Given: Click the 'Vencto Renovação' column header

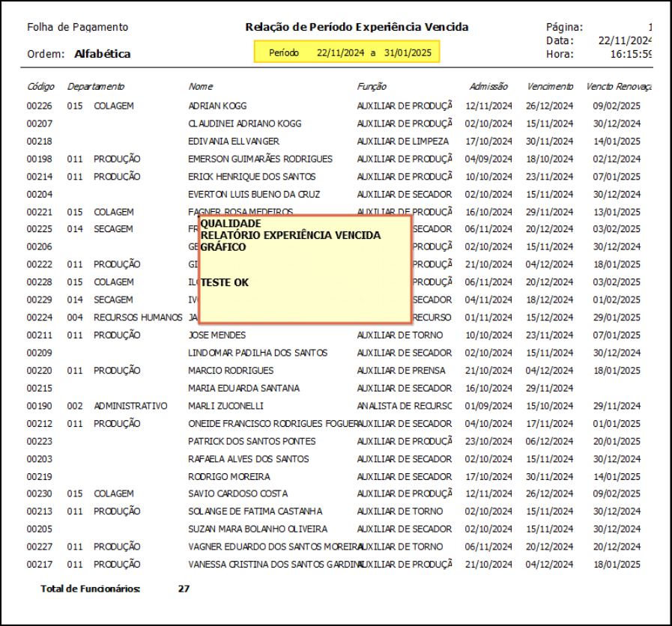Looking at the screenshot, I should coord(619,87).
